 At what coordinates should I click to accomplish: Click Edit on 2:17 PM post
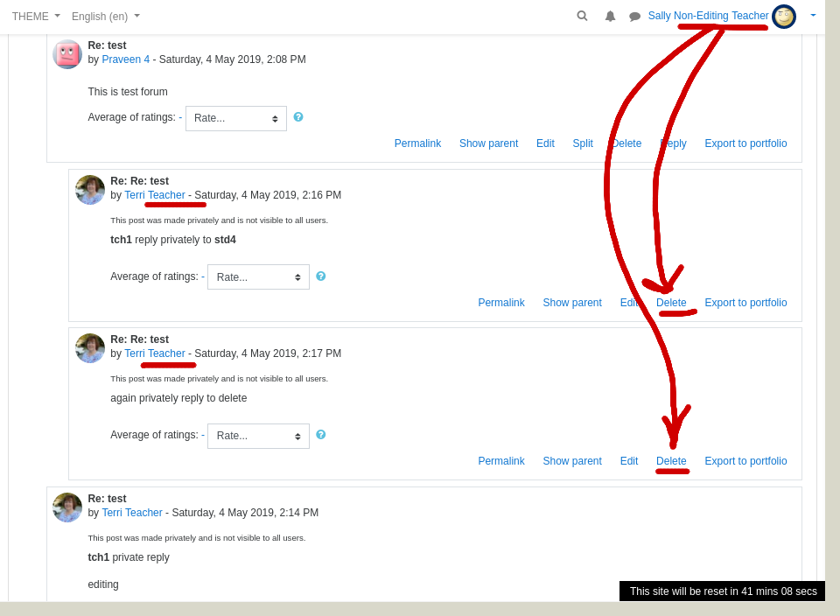(x=629, y=461)
